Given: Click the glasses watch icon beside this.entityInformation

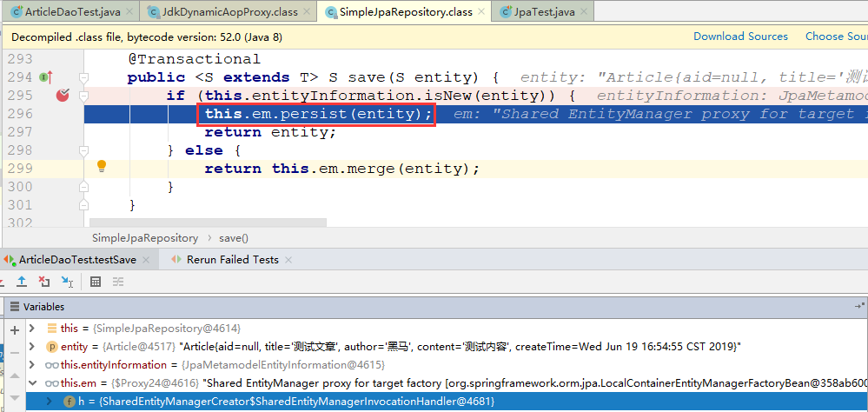Looking at the screenshot, I should click(52, 365).
